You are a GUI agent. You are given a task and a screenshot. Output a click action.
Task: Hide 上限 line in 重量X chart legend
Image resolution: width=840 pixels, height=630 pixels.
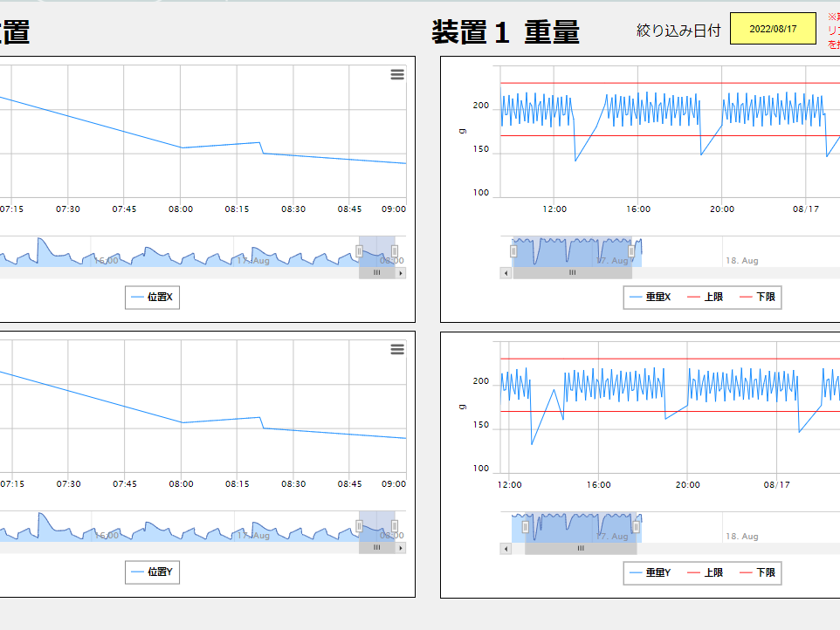coord(706,298)
